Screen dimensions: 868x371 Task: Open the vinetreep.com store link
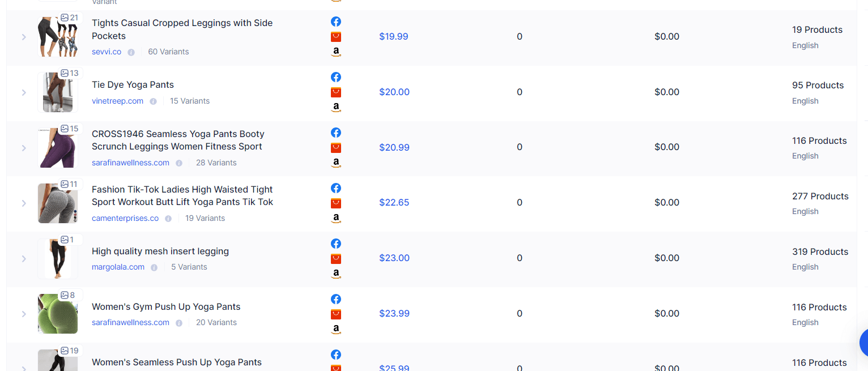tap(117, 101)
